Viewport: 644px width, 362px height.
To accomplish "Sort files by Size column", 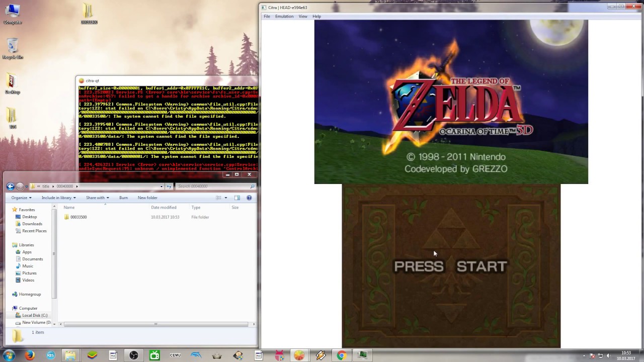I will point(235,208).
